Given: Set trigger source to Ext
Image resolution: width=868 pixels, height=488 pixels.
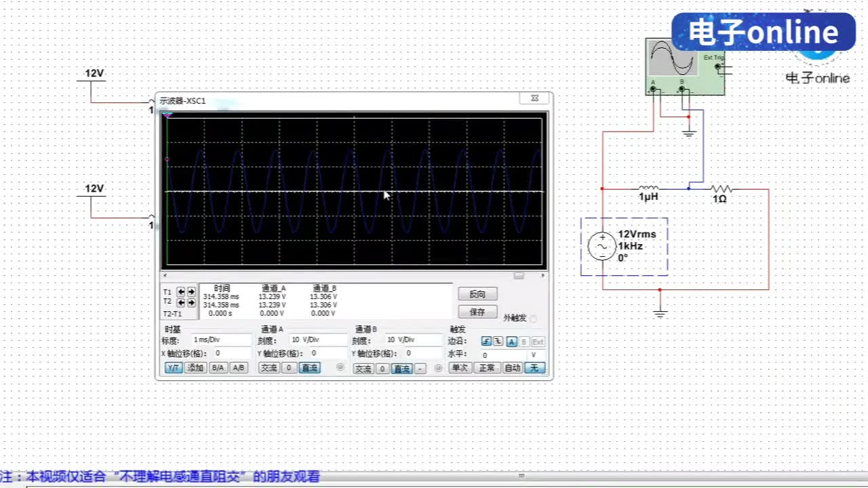Looking at the screenshot, I should click(x=538, y=342).
